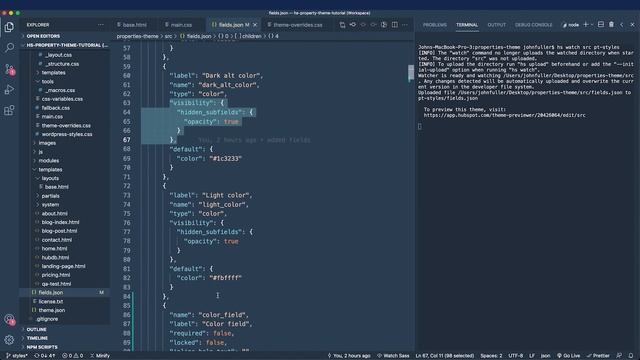Viewport: 640px width, 360px height.
Task: Click Minify in status bar
Action: tap(100, 356)
